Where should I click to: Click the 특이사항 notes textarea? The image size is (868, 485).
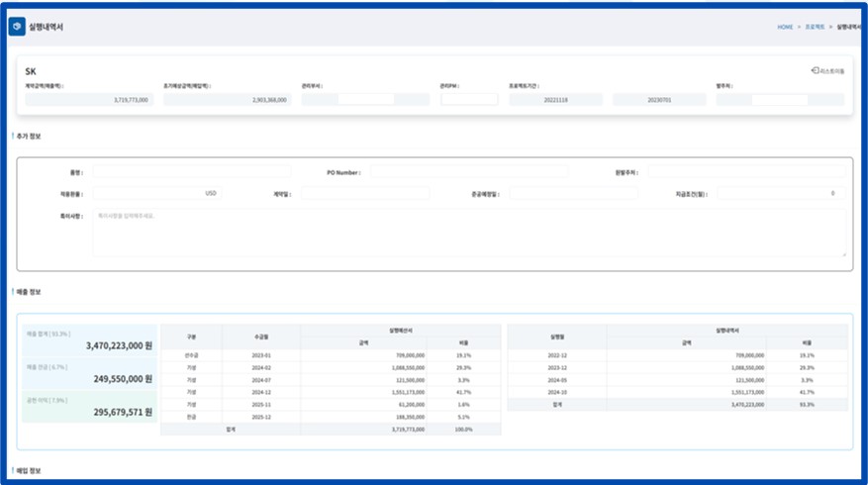pyautogui.click(x=469, y=234)
